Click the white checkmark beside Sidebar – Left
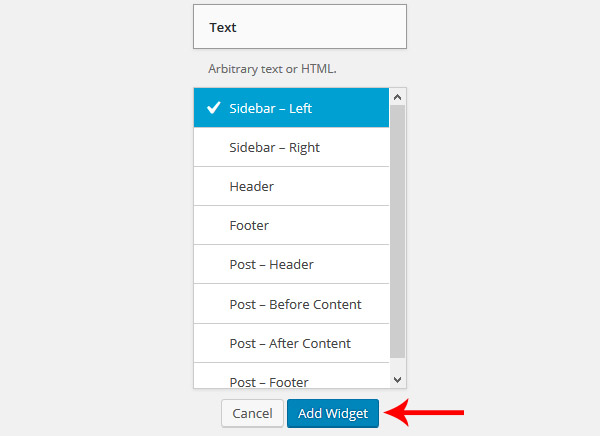 (x=214, y=108)
